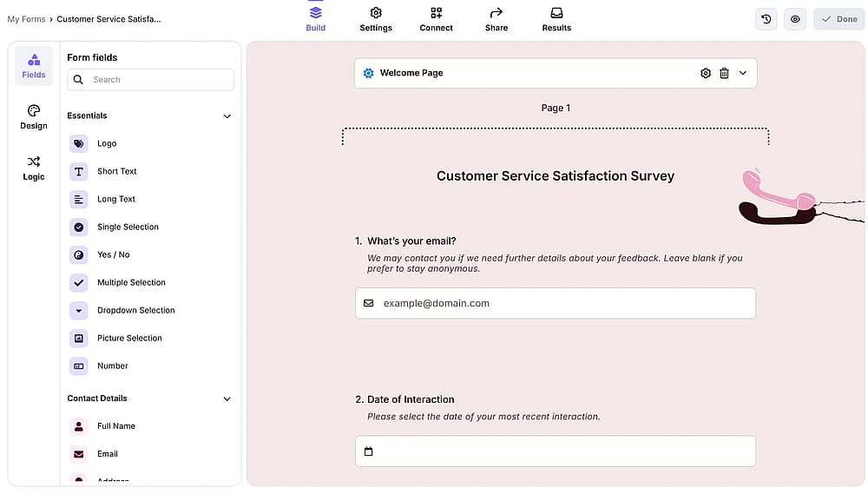Open the Logic sidebar panel
The image size is (868, 494).
point(34,168)
